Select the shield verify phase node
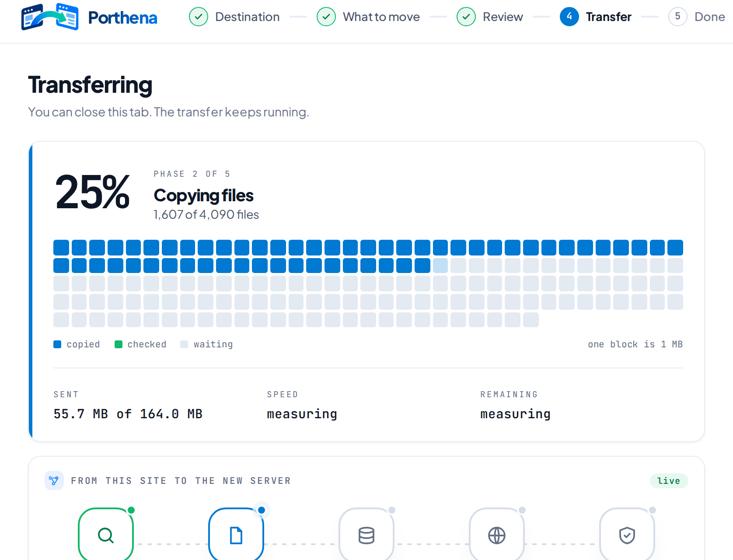Image resolution: width=733 pixels, height=560 pixels. click(x=627, y=535)
